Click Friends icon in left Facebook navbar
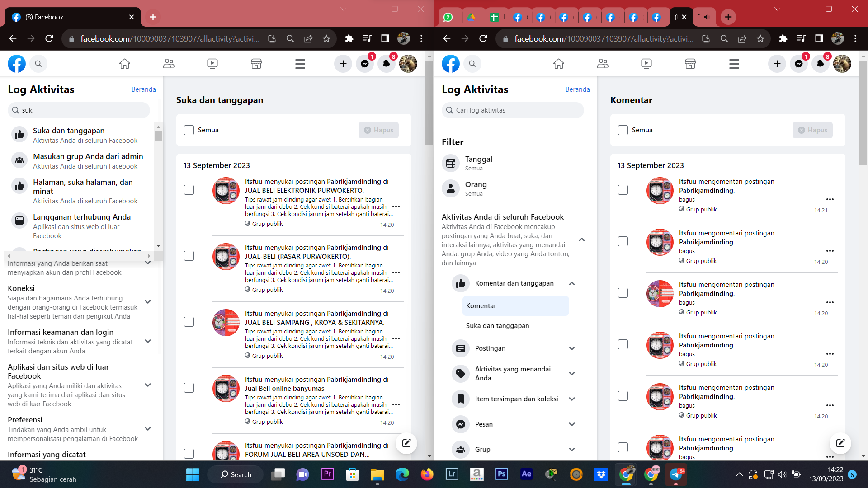 coord(169,64)
